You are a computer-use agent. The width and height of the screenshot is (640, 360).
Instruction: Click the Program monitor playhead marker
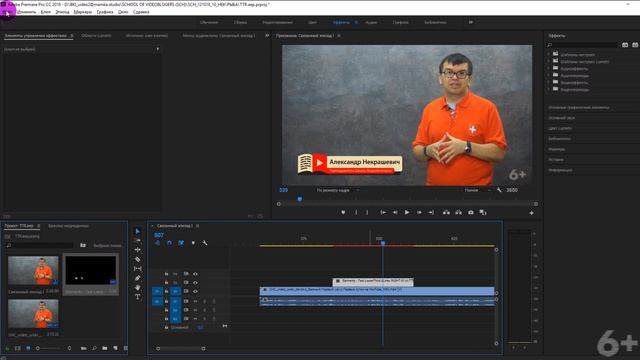tap(300, 199)
